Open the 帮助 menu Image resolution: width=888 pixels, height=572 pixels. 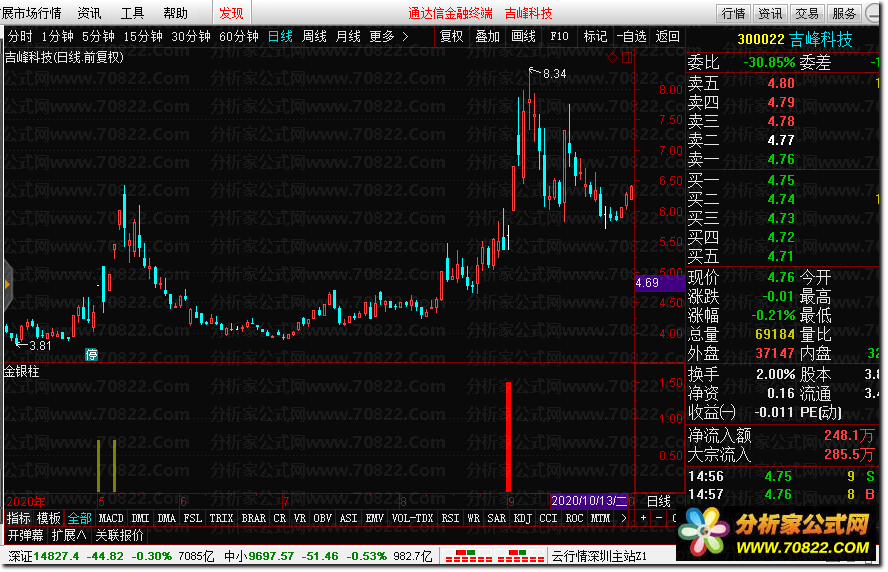click(x=175, y=13)
